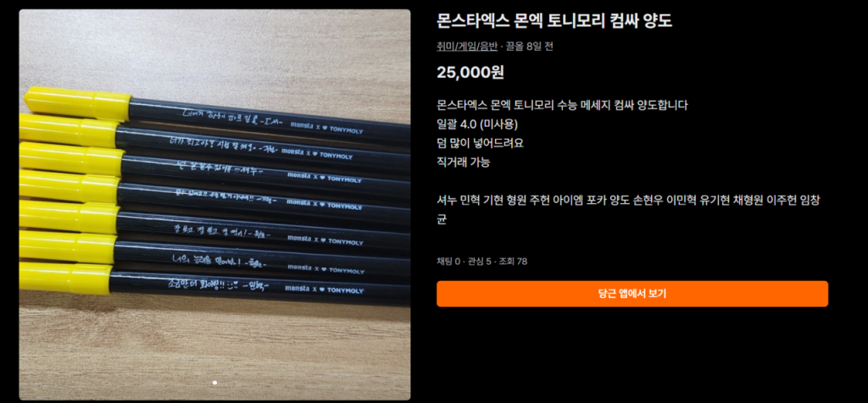Click the 덤 많이 넣어드려요 description line
868x403 pixels.
pos(480,143)
